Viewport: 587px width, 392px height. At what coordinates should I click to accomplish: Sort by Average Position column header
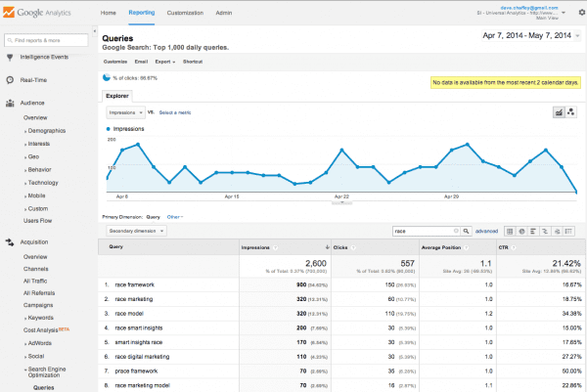tap(441, 247)
